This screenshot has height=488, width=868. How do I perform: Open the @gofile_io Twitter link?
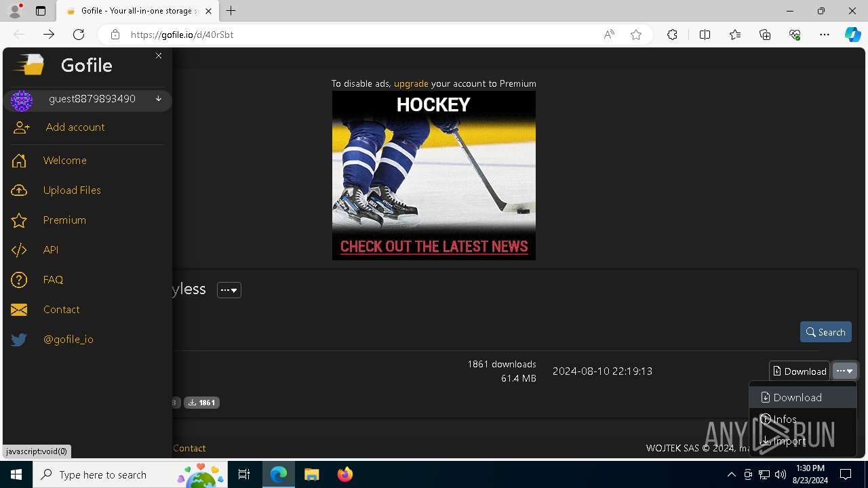tap(68, 340)
